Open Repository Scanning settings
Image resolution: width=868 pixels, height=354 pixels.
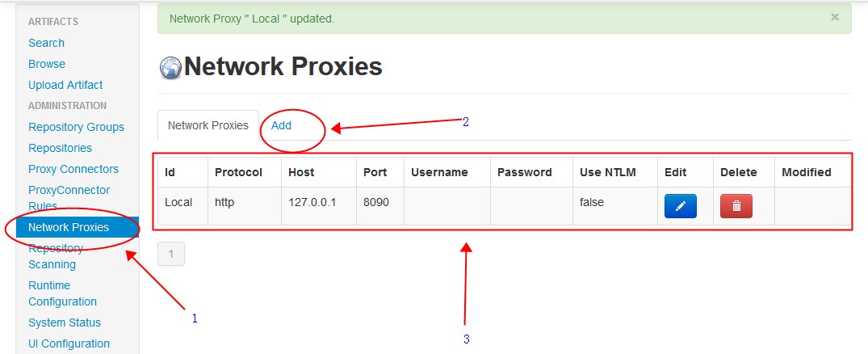(56, 256)
